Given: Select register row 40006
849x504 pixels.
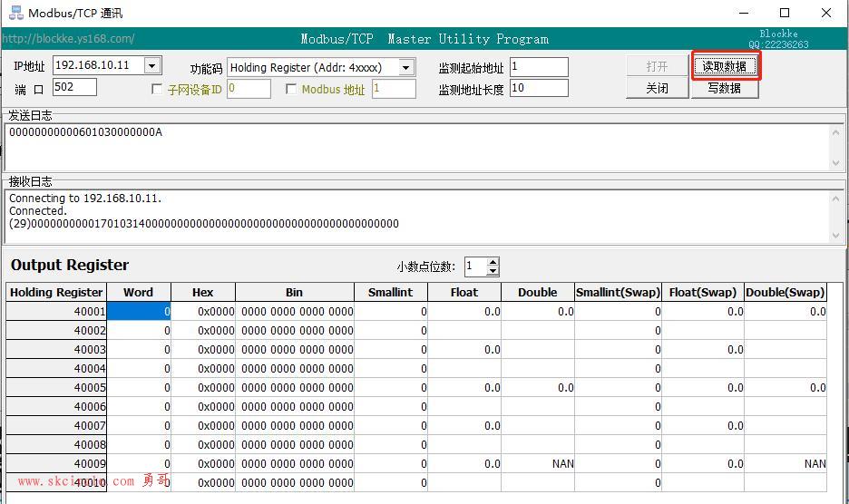Looking at the screenshot, I should [x=56, y=407].
